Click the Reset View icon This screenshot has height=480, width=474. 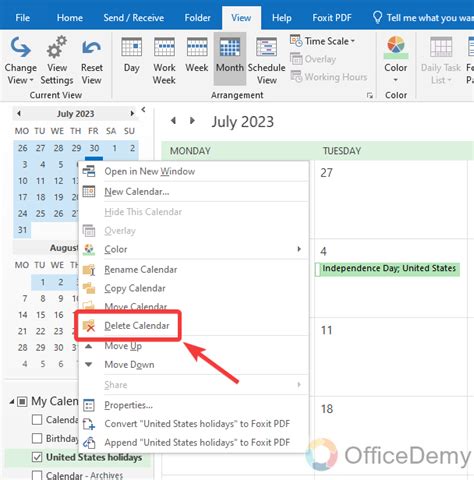(91, 47)
